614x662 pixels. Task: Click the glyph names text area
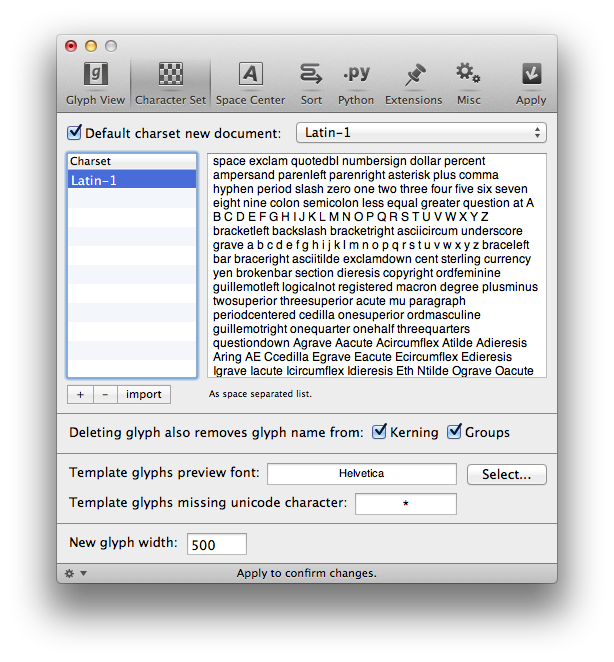click(x=377, y=265)
